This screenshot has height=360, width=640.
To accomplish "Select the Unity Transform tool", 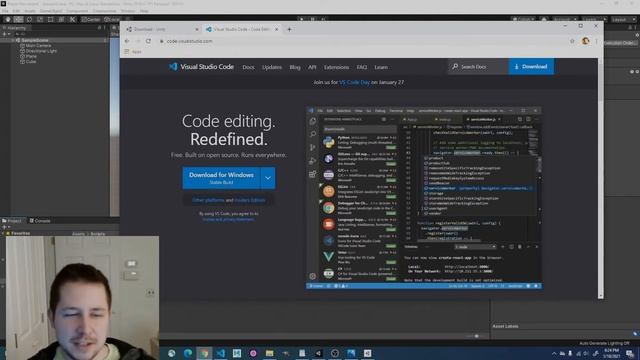I will (61, 19).
